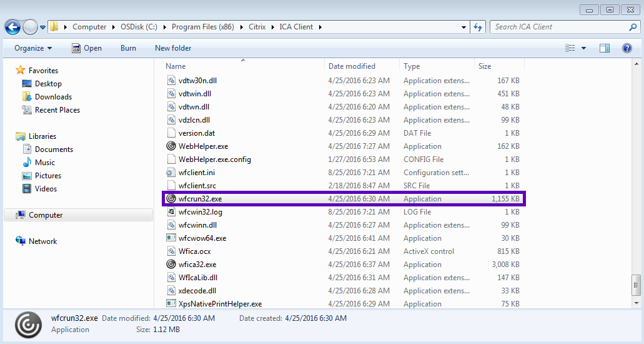Viewport: 644px width, 344px height.
Task: Refresh the ICA Client folder view
Action: click(x=478, y=27)
